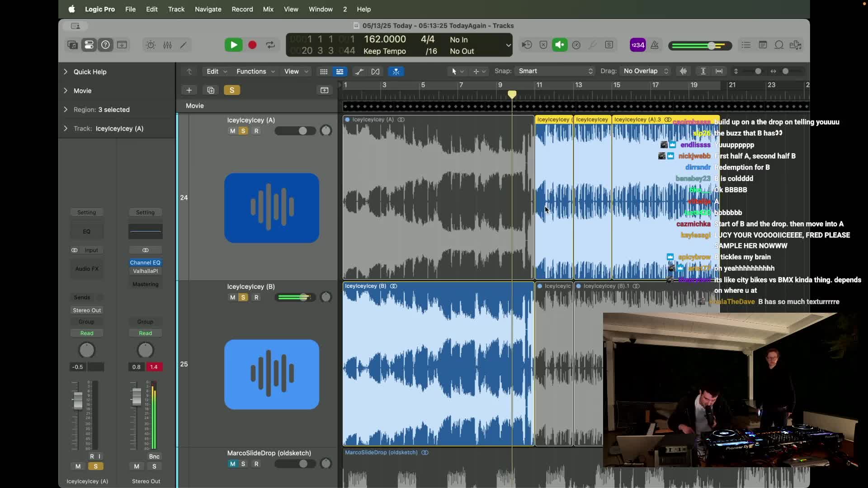The width and height of the screenshot is (868, 488).
Task: Toggle the Metronome click icon
Action: [655, 45]
